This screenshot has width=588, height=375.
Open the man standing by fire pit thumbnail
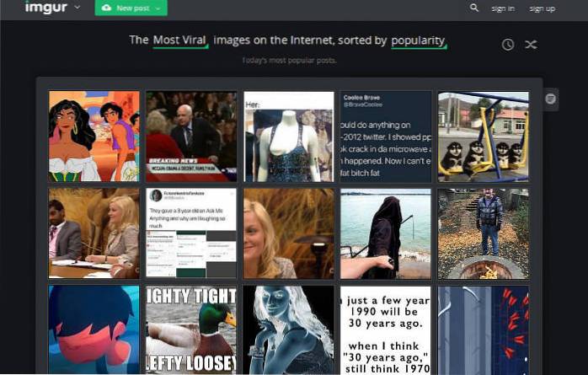pyautogui.click(x=484, y=233)
